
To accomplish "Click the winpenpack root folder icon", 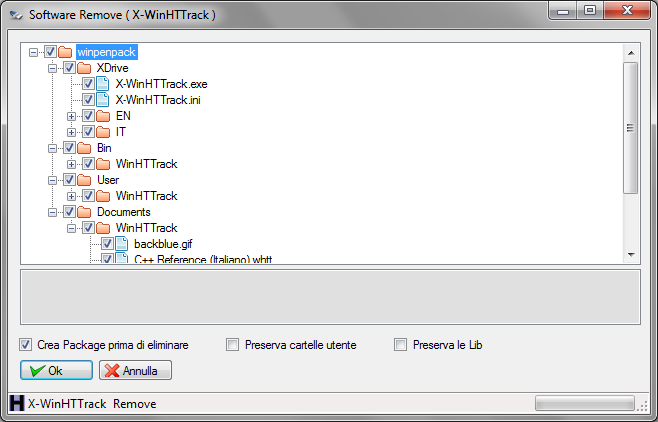I will 65,52.
